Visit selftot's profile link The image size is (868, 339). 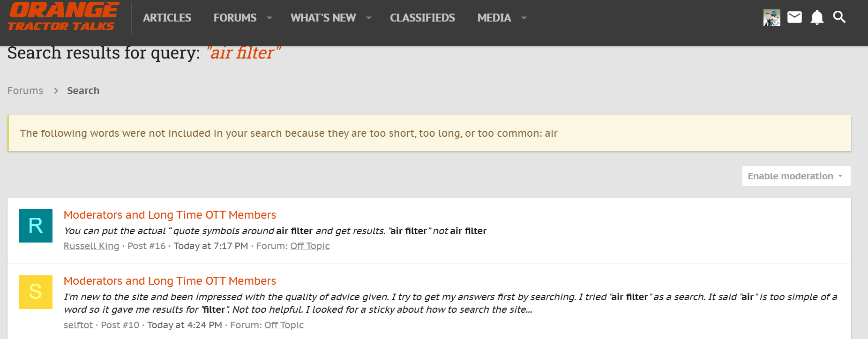78,325
